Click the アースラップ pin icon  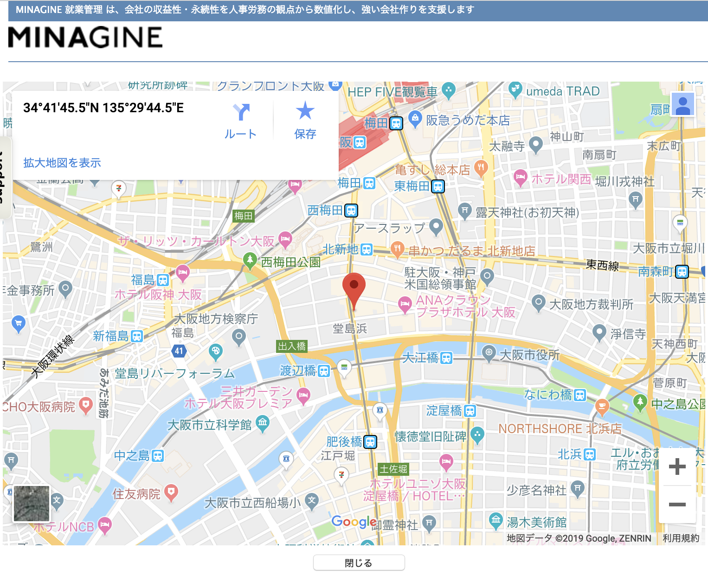click(x=436, y=227)
